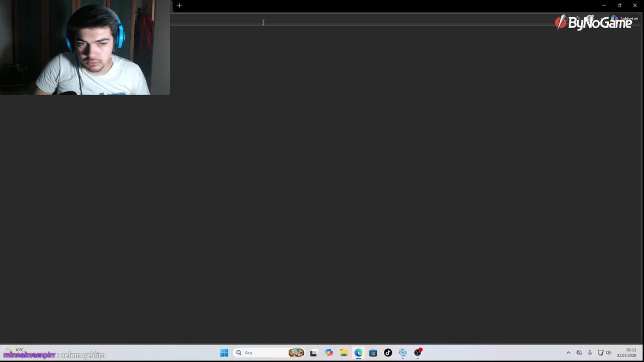Viewport: 644px width, 362px height.
Task: Click the microphone tray icon
Action: 590,353
